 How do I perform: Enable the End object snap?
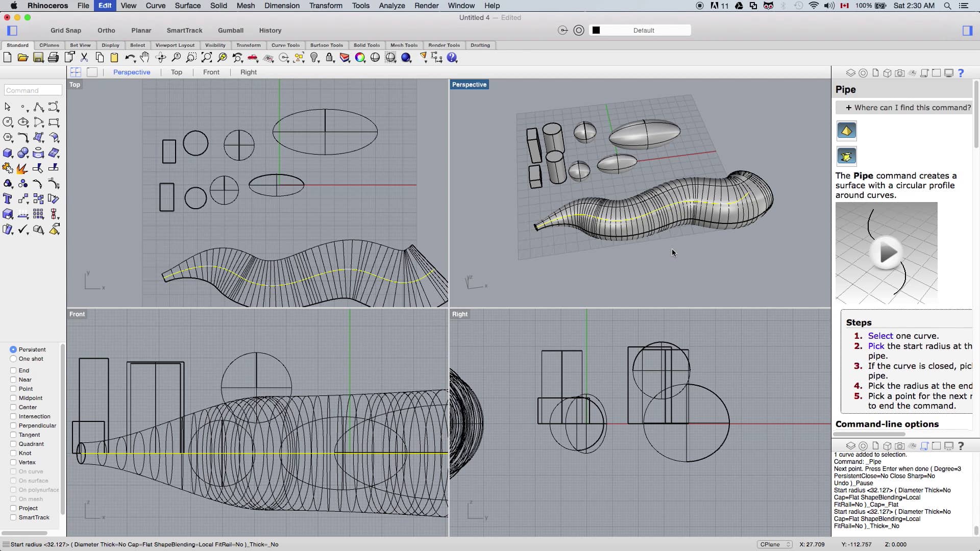12,370
